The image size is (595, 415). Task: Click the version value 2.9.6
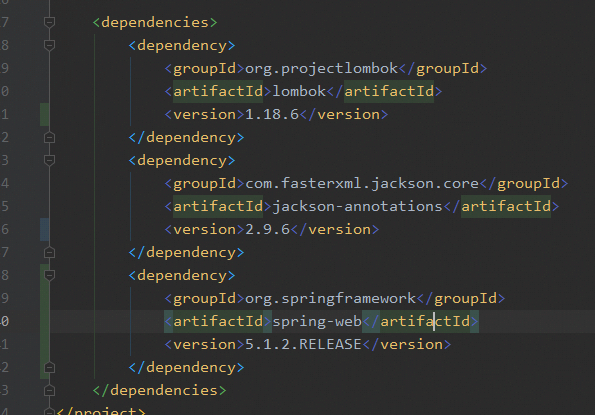pyautogui.click(x=268, y=230)
